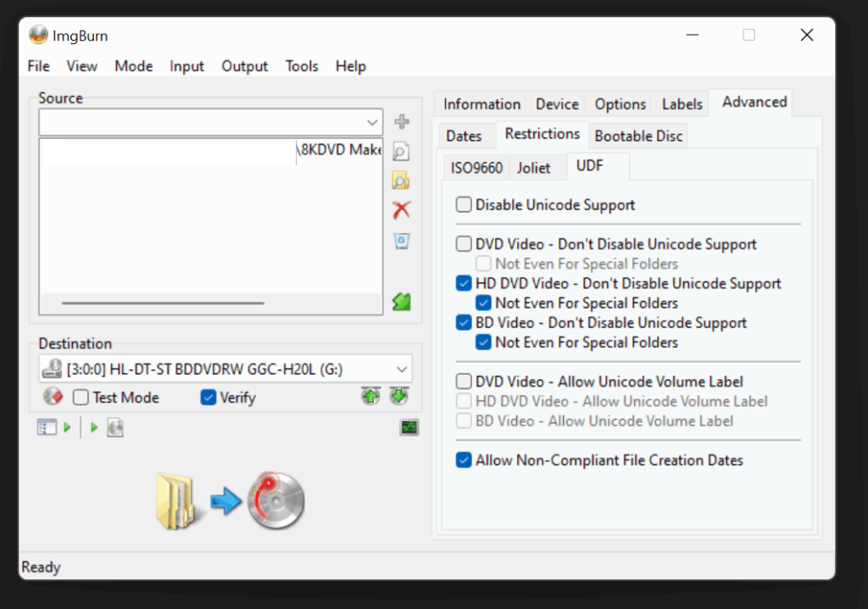The width and height of the screenshot is (868, 609).
Task: Uncheck the Verify checkbox
Action: point(209,398)
